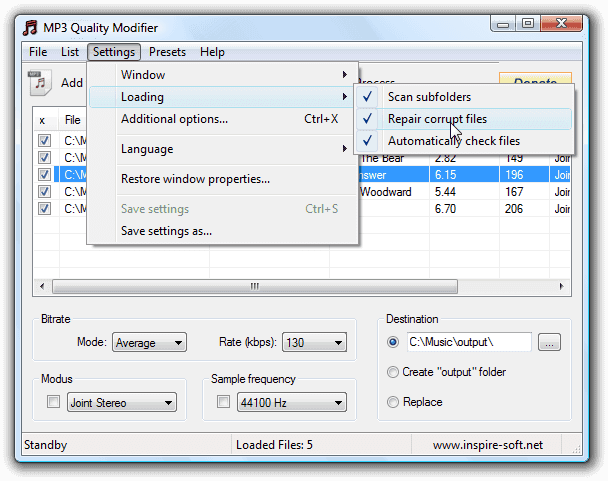Close the MP3 Quality Modifier window

[561, 24]
